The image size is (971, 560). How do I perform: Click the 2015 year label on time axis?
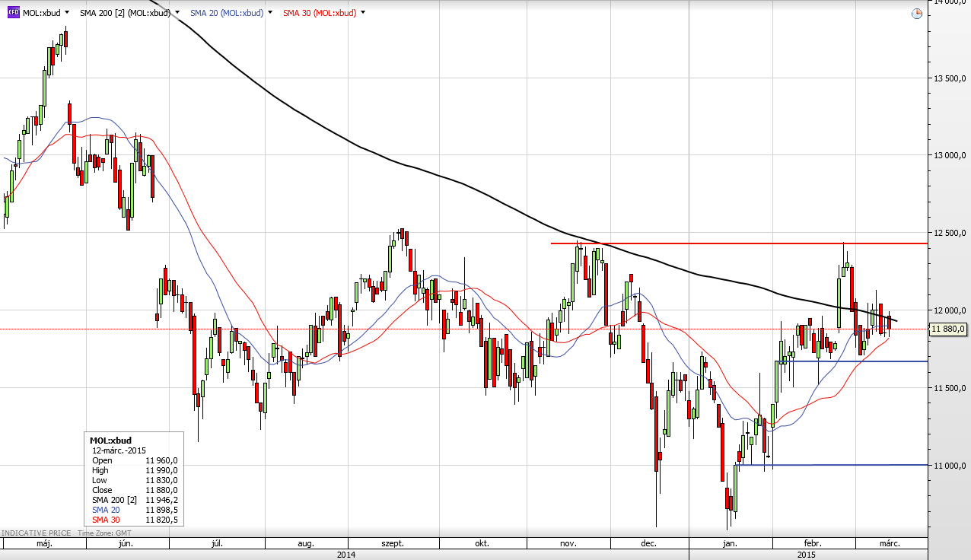(x=807, y=555)
